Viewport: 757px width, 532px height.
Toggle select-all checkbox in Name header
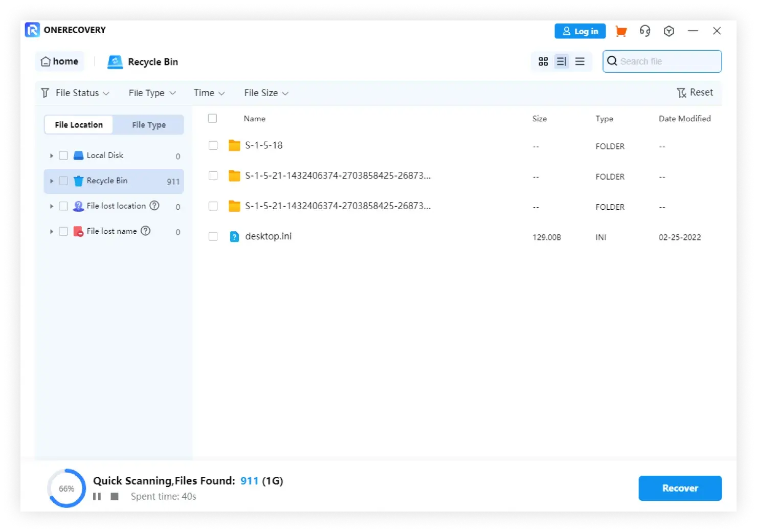[x=213, y=118]
